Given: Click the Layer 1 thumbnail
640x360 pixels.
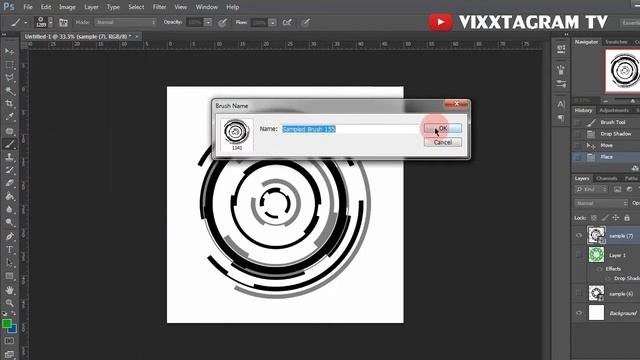Looking at the screenshot, I should (596, 255).
